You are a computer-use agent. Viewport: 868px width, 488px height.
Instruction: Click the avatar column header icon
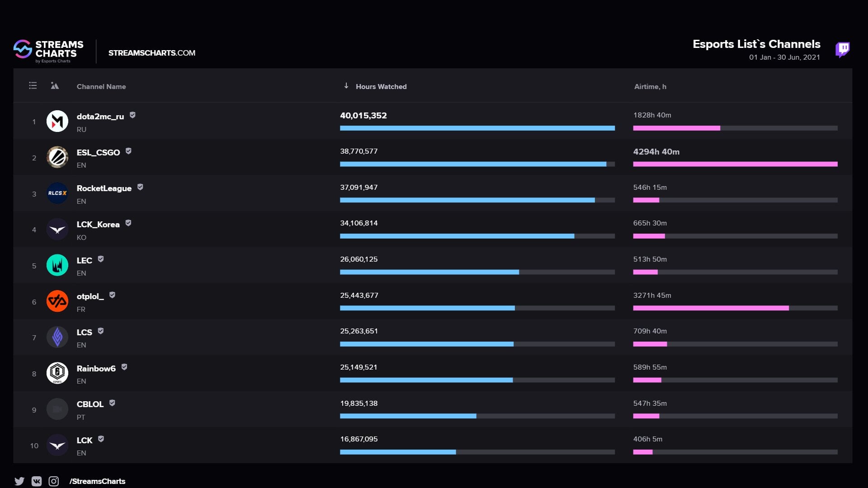55,85
